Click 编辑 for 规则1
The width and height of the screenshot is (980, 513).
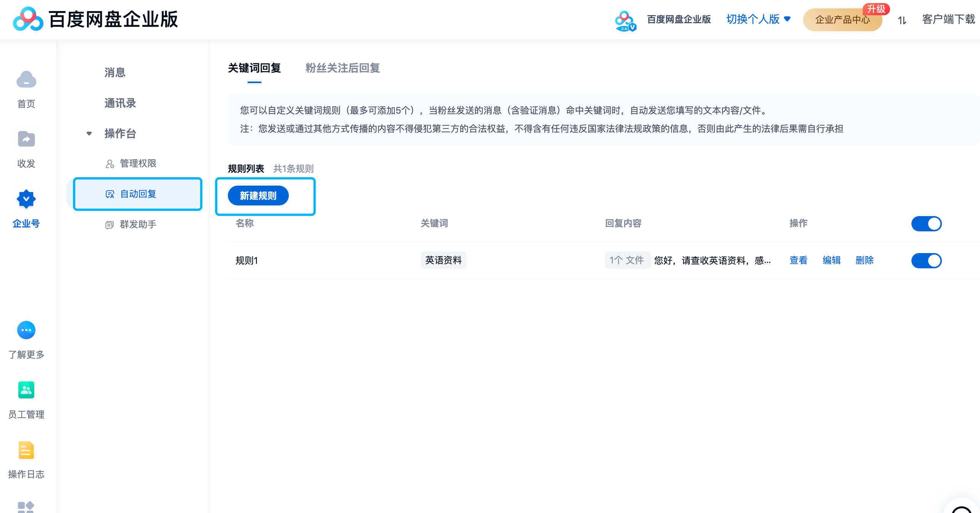pos(831,260)
